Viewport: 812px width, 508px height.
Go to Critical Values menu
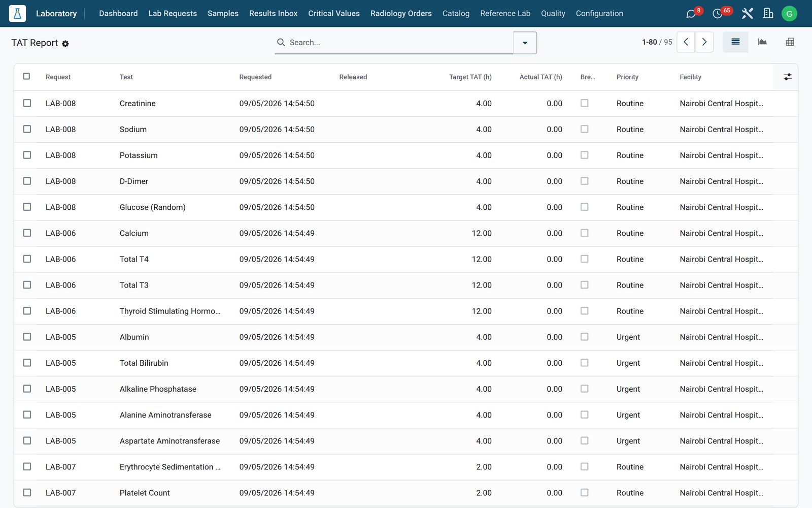(334, 14)
